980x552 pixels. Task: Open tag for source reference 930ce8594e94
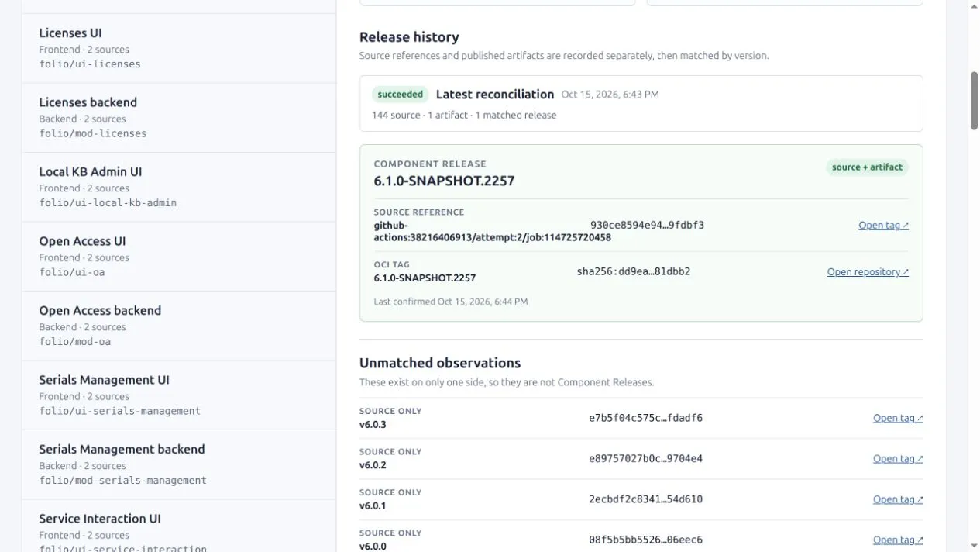coord(883,226)
